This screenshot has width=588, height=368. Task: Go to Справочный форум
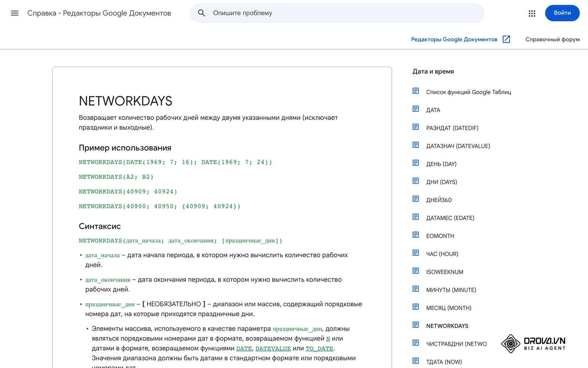pyautogui.click(x=552, y=39)
